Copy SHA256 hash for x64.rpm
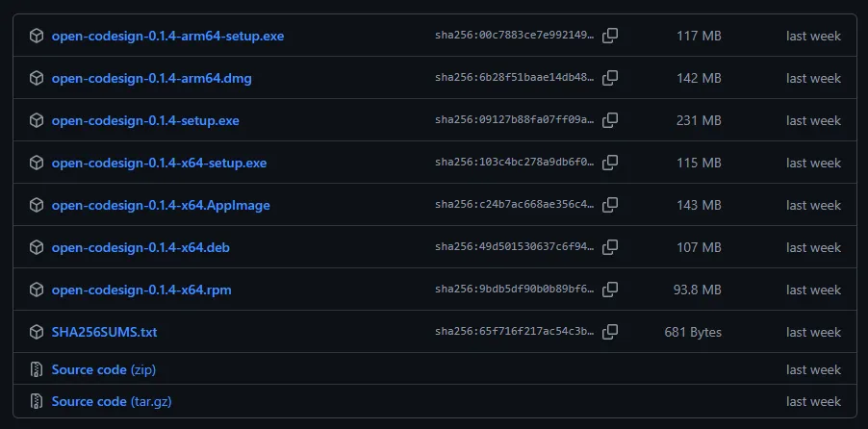Screen dimensions: 868x429 tap(610, 290)
